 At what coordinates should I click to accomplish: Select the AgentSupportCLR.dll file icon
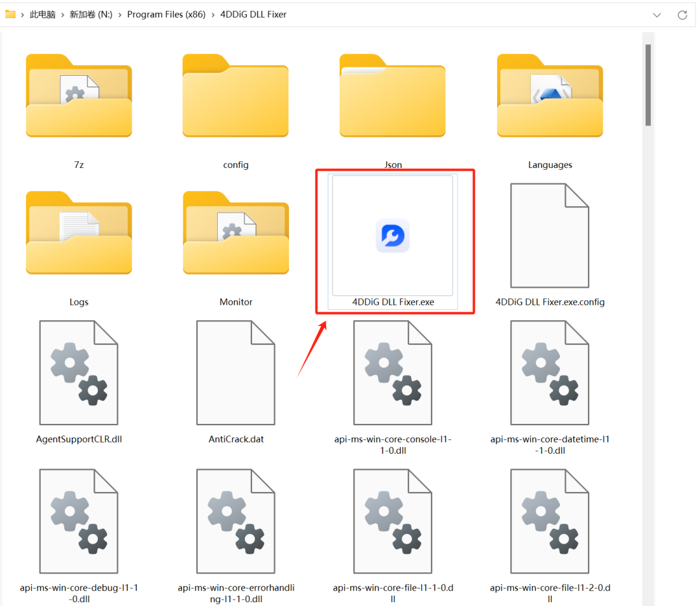click(78, 373)
